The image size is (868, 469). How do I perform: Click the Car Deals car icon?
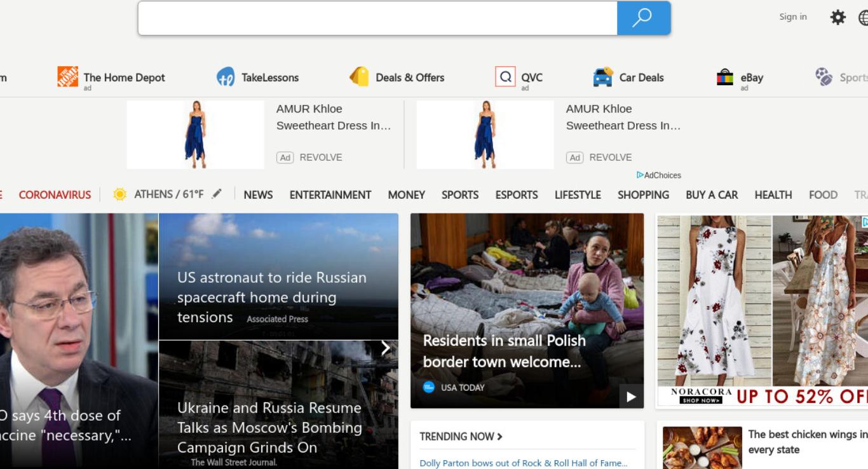[602, 77]
